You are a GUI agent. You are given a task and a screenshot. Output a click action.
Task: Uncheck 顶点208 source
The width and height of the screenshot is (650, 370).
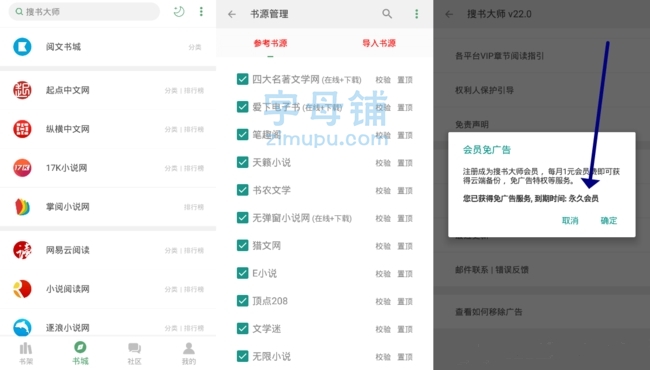pyautogui.click(x=243, y=301)
